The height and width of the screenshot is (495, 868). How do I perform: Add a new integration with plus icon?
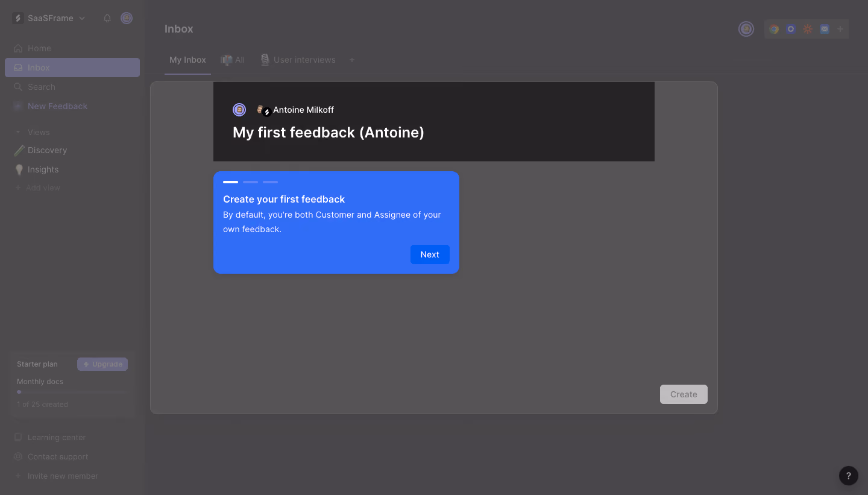point(840,29)
